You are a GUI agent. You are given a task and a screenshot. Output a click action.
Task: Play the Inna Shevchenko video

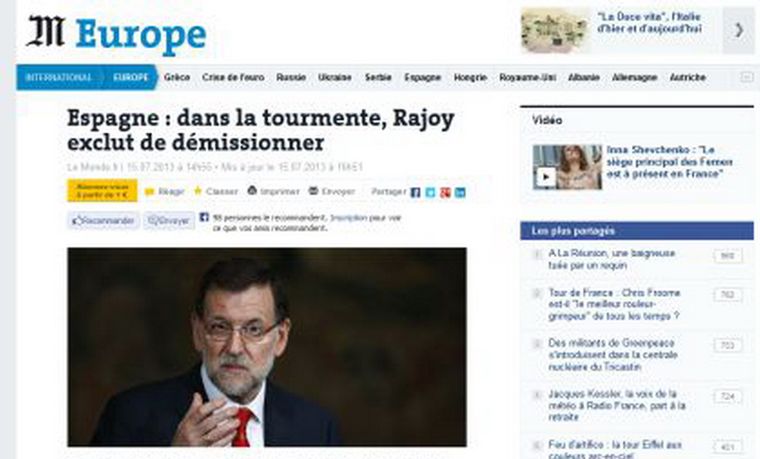[545, 177]
